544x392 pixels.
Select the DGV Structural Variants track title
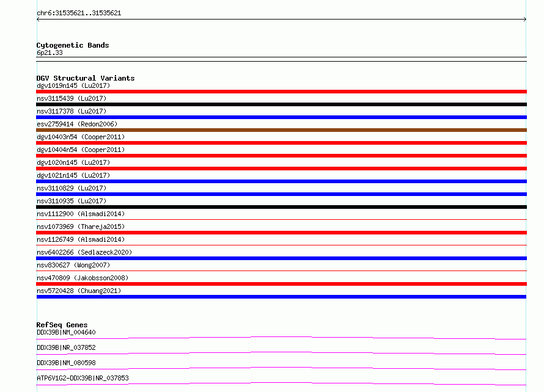coord(86,78)
